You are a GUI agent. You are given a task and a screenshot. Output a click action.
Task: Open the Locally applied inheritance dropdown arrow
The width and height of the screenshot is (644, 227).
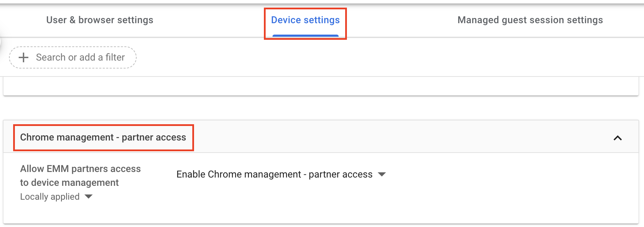pyautogui.click(x=89, y=197)
